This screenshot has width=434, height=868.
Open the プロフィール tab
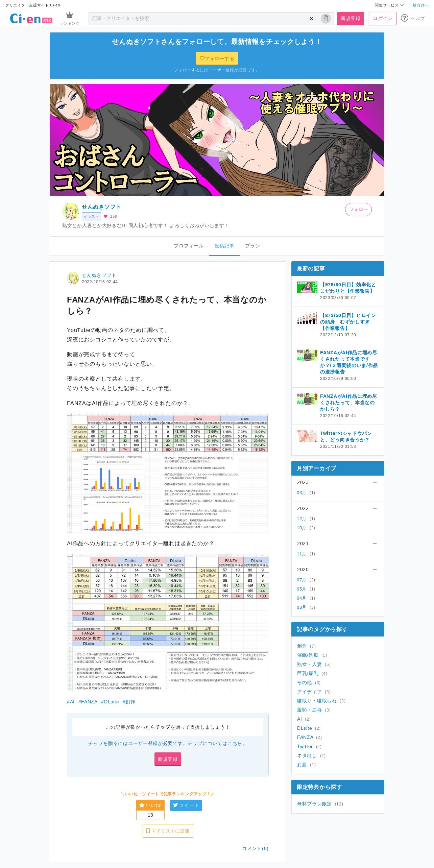coord(189,246)
